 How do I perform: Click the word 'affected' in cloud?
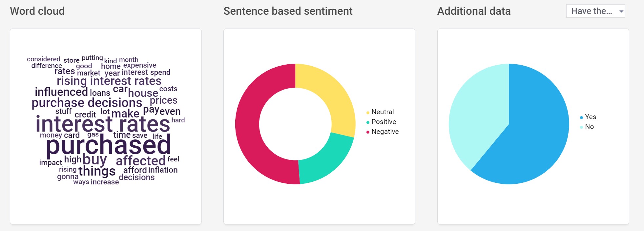pos(141,161)
